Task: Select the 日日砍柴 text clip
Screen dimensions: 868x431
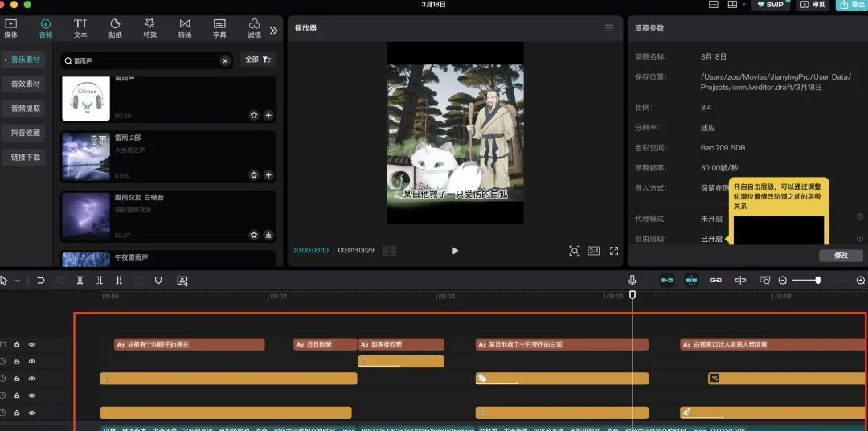Action: (325, 345)
